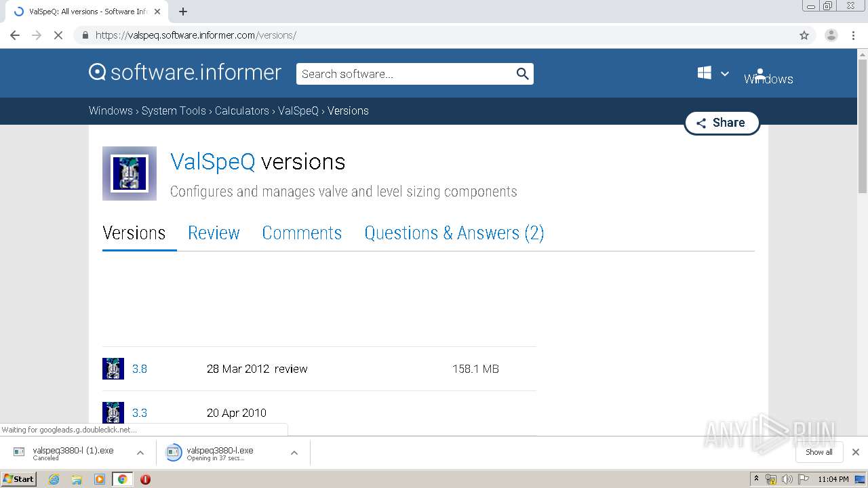Click the Windows platform logo in header
Viewport: 868px width, 488px height.
[x=705, y=73]
